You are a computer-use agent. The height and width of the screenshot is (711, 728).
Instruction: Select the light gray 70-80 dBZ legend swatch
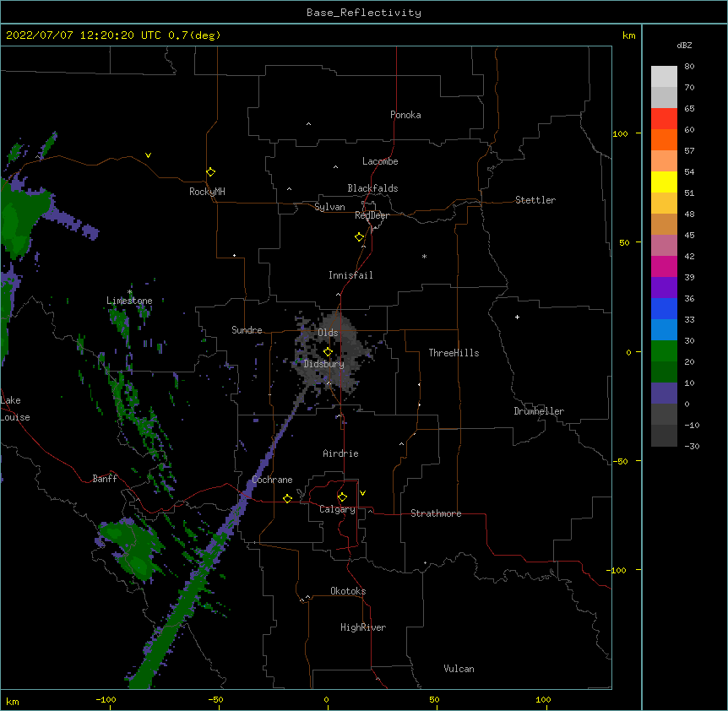664,76
